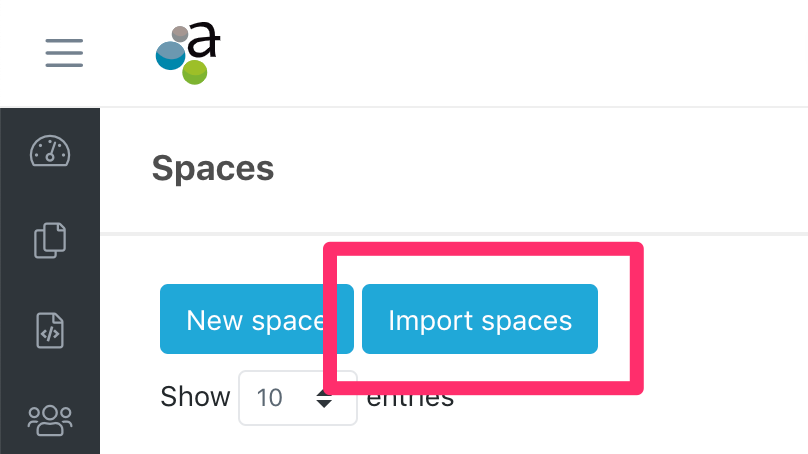Click the up-down arrows on entries selector
Screen dimensions: 808x454
(x=324, y=398)
